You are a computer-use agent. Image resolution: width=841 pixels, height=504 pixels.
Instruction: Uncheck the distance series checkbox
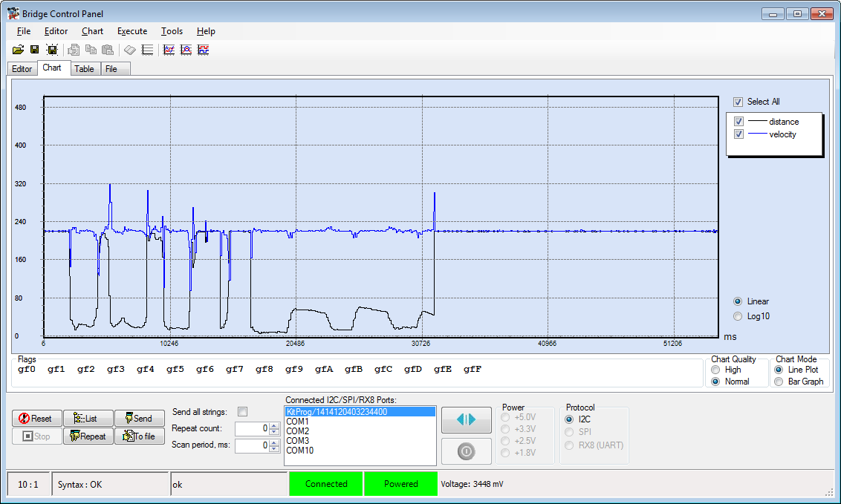[738, 122]
